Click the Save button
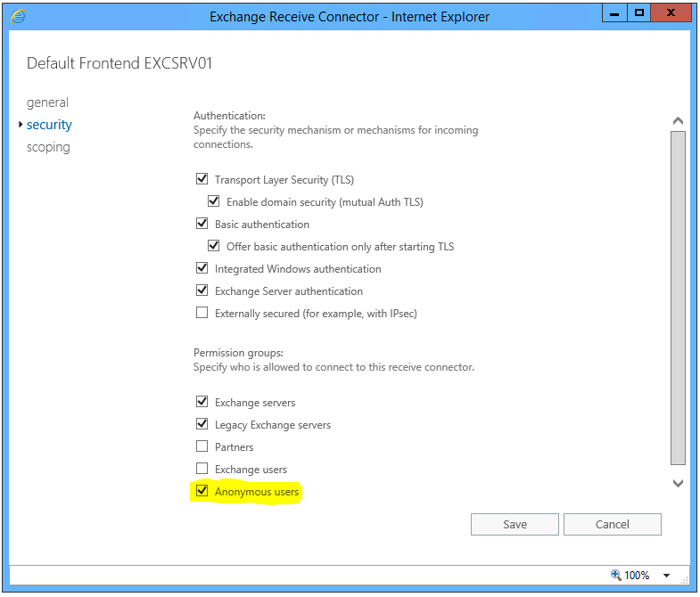Image resolution: width=700 pixels, height=597 pixels. 515,524
